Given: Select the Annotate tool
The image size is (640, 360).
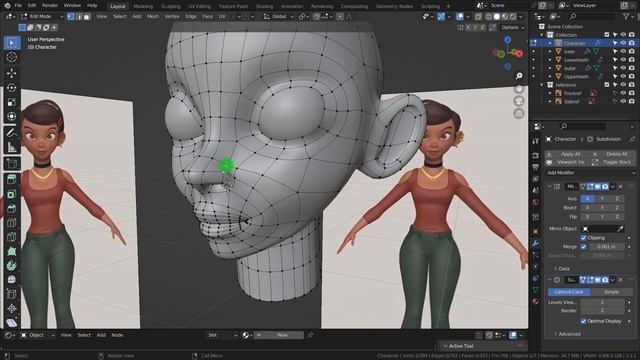Looking at the screenshot, I should tap(12, 132).
